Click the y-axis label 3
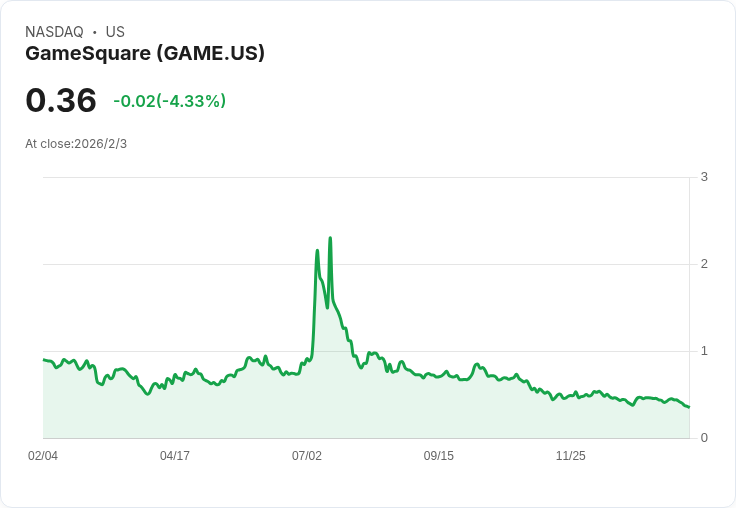The height and width of the screenshot is (508, 736). 704,177
